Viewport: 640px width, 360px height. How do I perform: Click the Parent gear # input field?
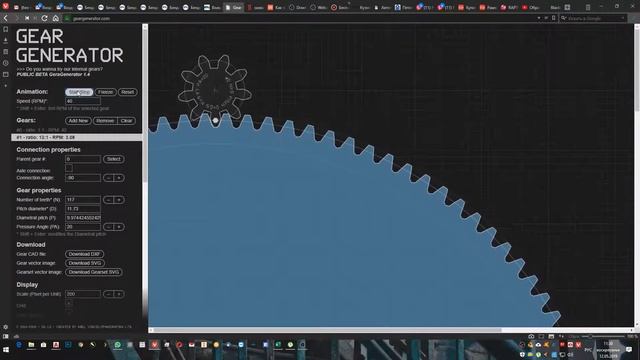83,159
